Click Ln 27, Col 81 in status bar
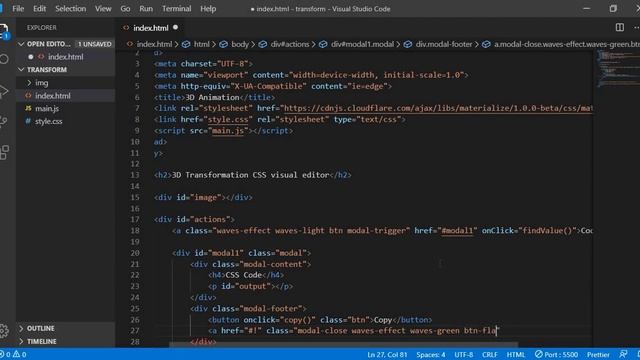This screenshot has width=640, height=360. [x=387, y=354]
